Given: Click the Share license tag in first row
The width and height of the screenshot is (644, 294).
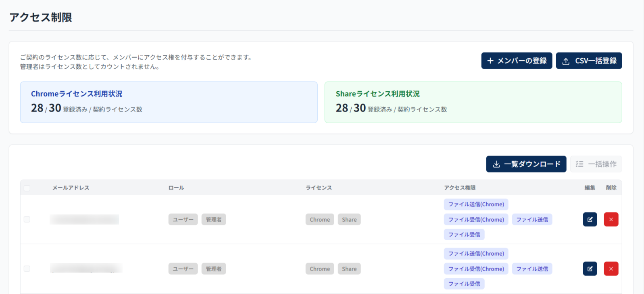Looking at the screenshot, I should [349, 220].
